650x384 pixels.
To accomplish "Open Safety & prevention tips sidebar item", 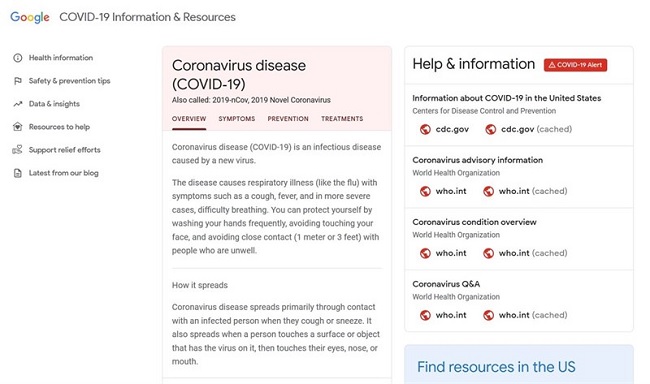I will point(69,81).
